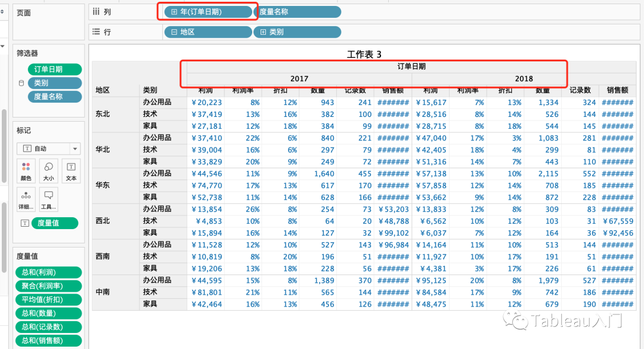The width and height of the screenshot is (644, 349).
Task: Click the 2018 year column header
Action: tap(524, 79)
